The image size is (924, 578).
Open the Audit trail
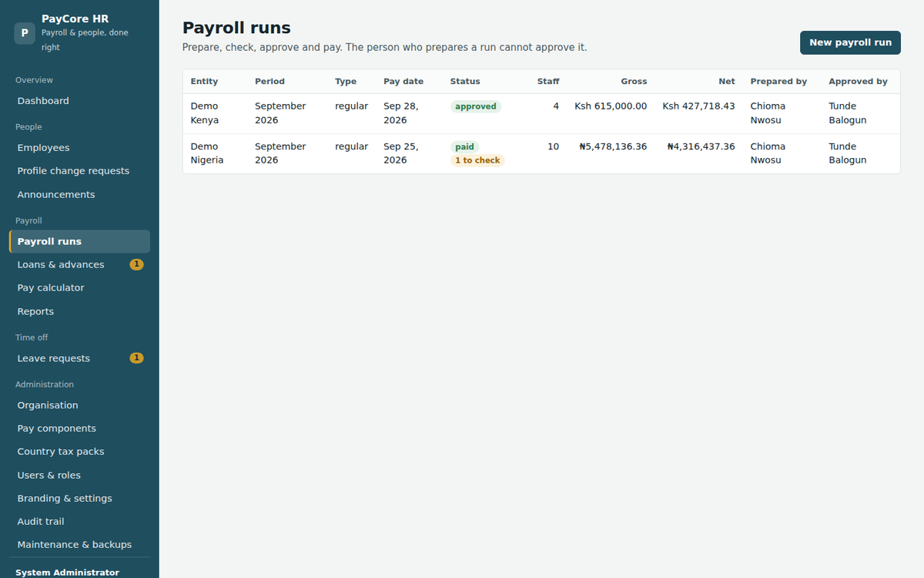pyautogui.click(x=79, y=522)
